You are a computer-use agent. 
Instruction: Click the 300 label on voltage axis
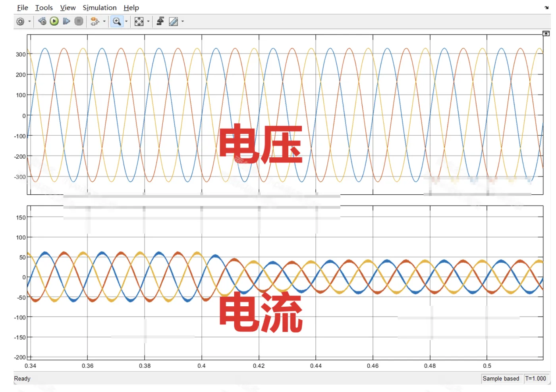point(21,54)
